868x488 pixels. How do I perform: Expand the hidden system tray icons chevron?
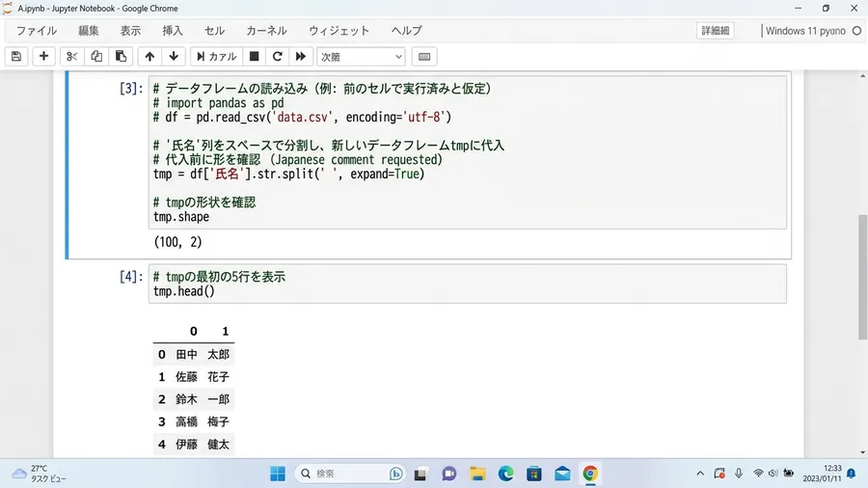click(x=700, y=474)
